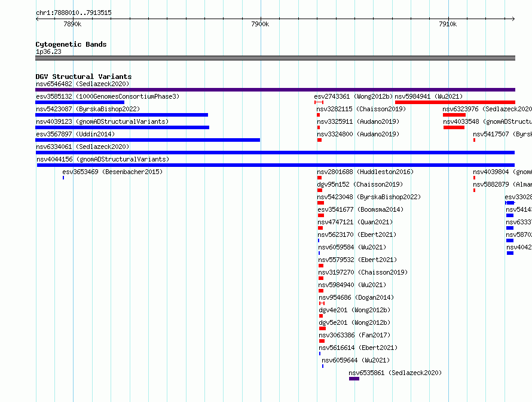Screen dimensions: 532x402
Task: Click nsv5423048 (ByrskaBishop2022) label
Action: coord(369,197)
